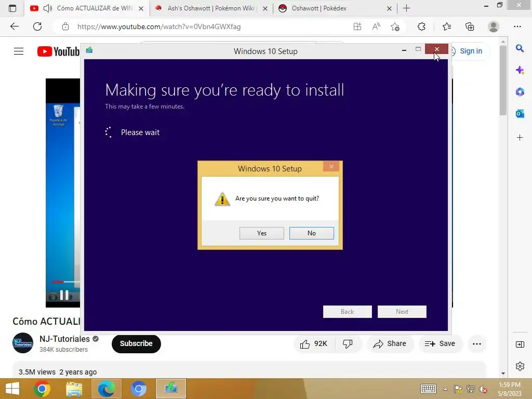Screen dimensions: 532x399
Task: Switch to the Oshawott Pokédex tab
Action: click(x=335, y=8)
